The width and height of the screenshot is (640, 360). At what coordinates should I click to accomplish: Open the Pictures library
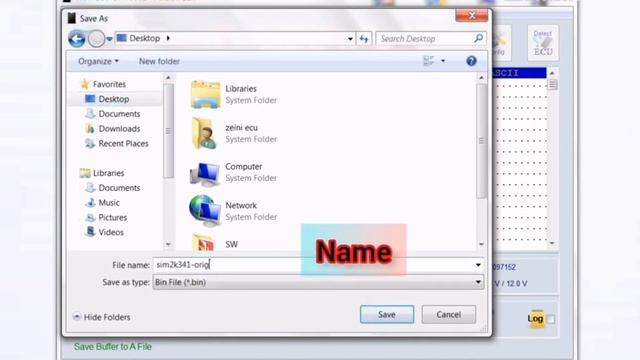coord(113,217)
